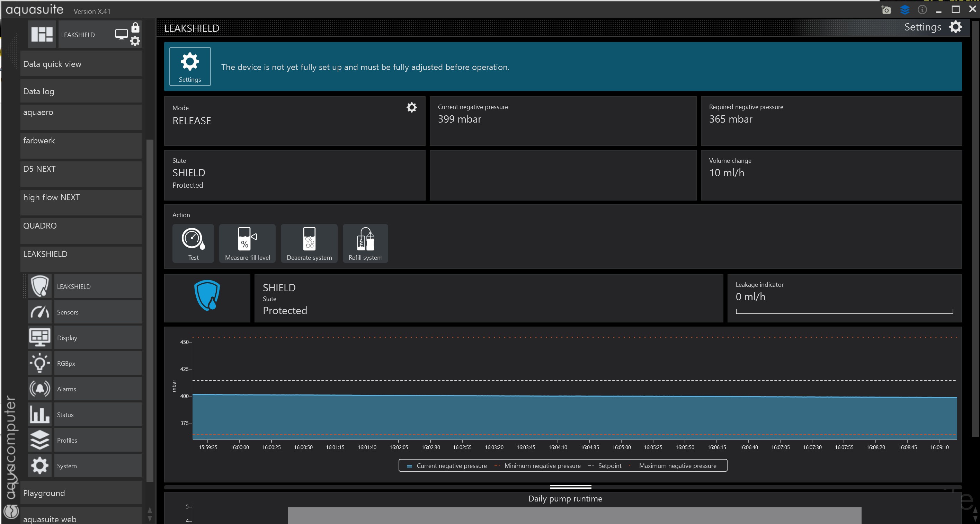Click the top-right Settings text
The width and height of the screenshot is (980, 524).
923,27
